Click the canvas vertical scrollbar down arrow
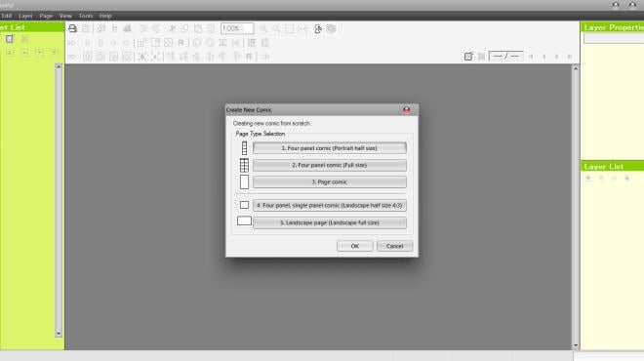 pyautogui.click(x=576, y=345)
